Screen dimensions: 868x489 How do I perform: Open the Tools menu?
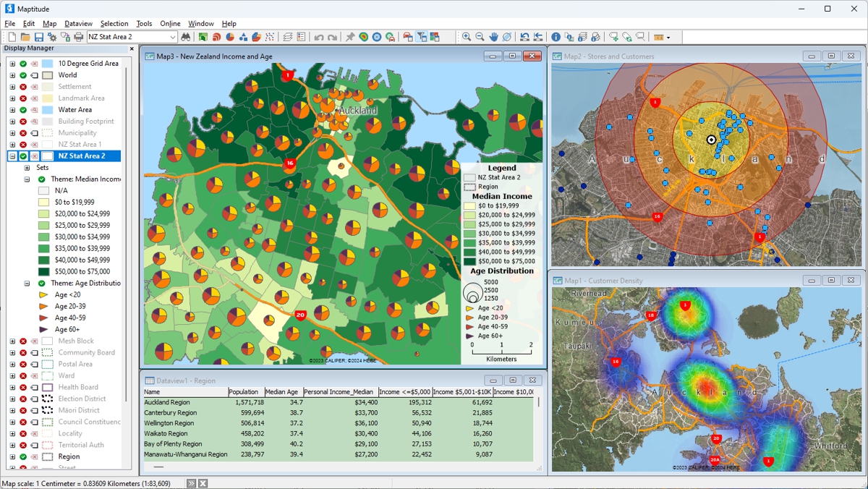click(144, 22)
